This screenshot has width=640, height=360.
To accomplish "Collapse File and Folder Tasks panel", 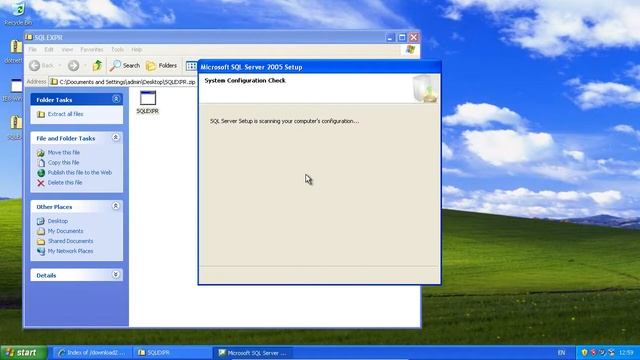I will pos(116,138).
